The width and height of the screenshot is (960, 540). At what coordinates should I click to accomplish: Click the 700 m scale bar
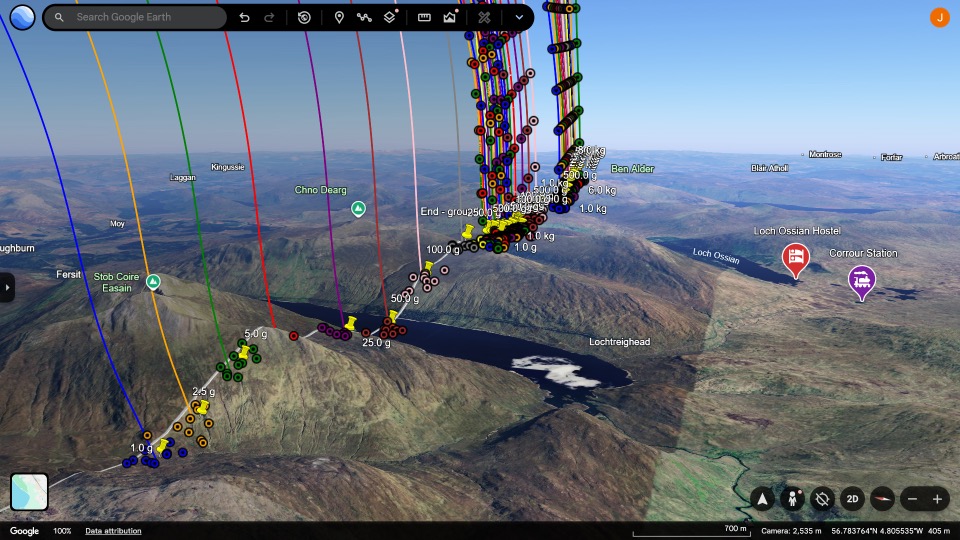pos(691,531)
